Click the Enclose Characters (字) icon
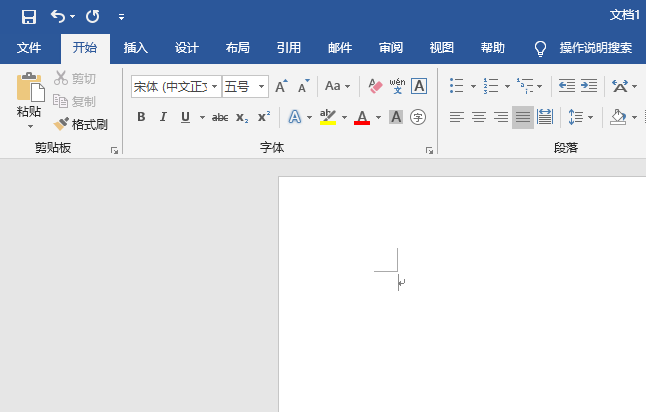 pos(418,117)
